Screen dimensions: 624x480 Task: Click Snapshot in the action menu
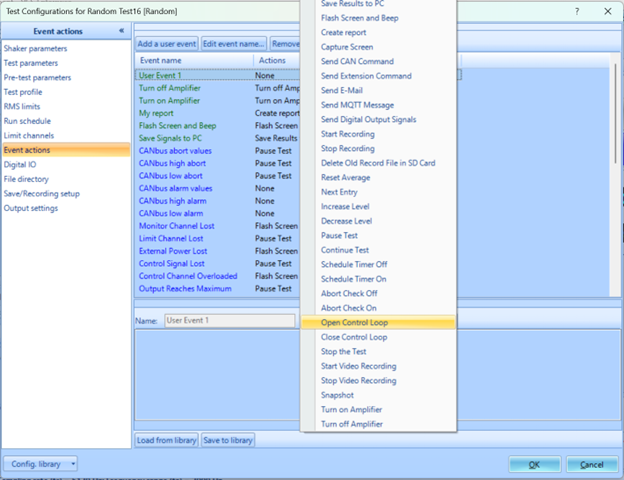coord(337,395)
